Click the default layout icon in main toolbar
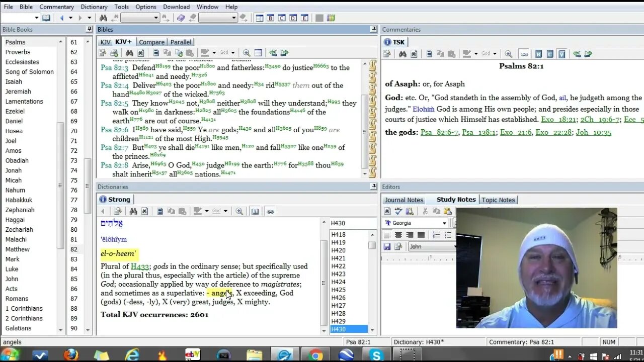The image size is (644, 362). pyautogui.click(x=259, y=18)
